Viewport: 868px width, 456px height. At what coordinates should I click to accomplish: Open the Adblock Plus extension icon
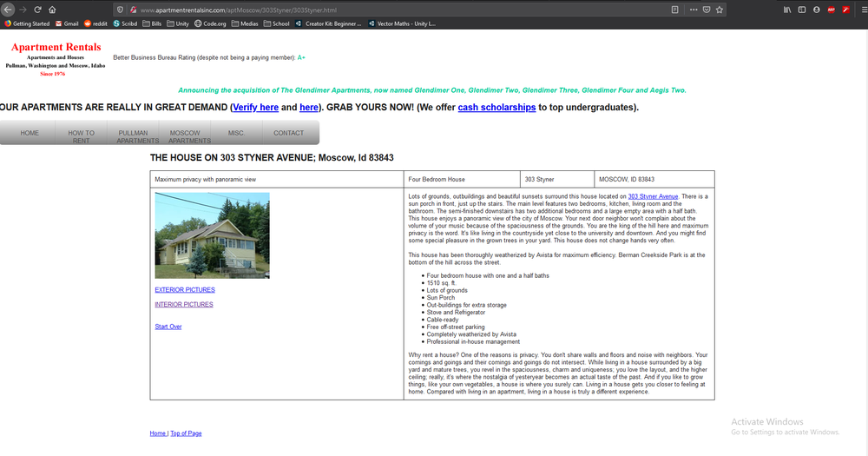(831, 9)
